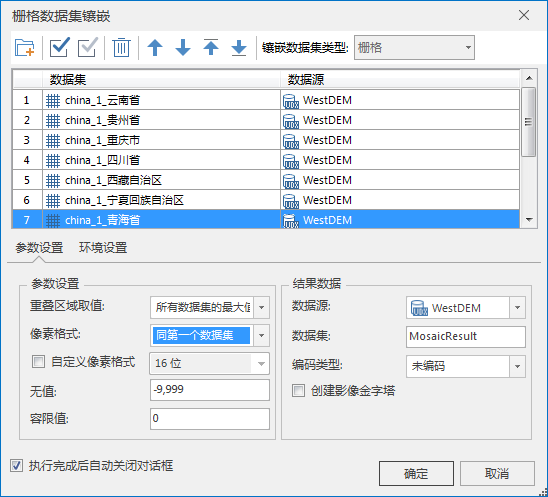Open the 重叠区域取值 dropdown
The height and width of the screenshot is (497, 548).
coord(262,307)
